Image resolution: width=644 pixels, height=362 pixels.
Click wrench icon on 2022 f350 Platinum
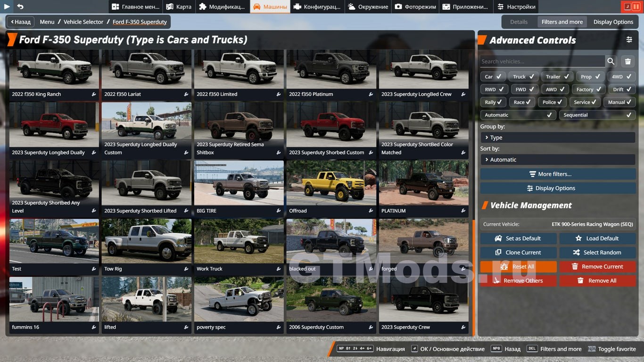[x=371, y=94]
